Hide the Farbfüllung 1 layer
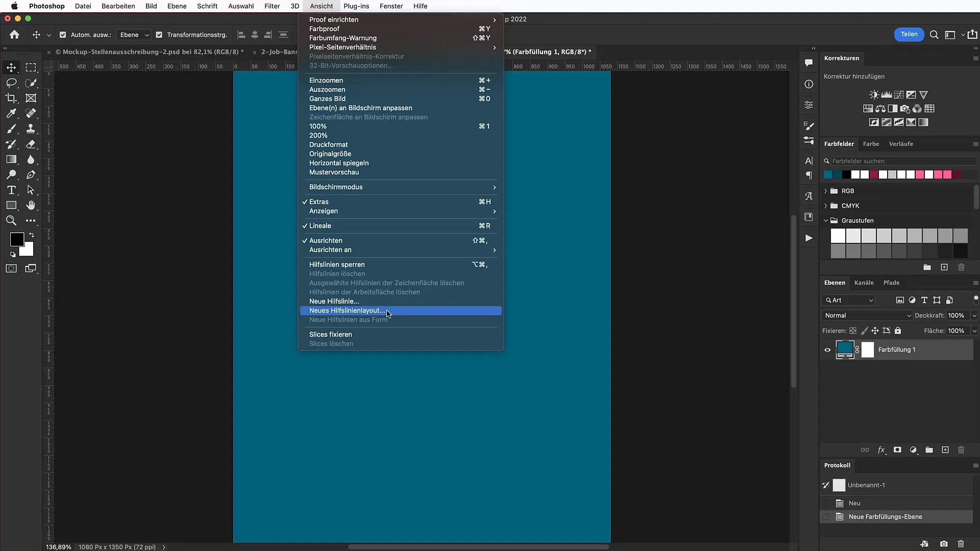 tap(827, 350)
